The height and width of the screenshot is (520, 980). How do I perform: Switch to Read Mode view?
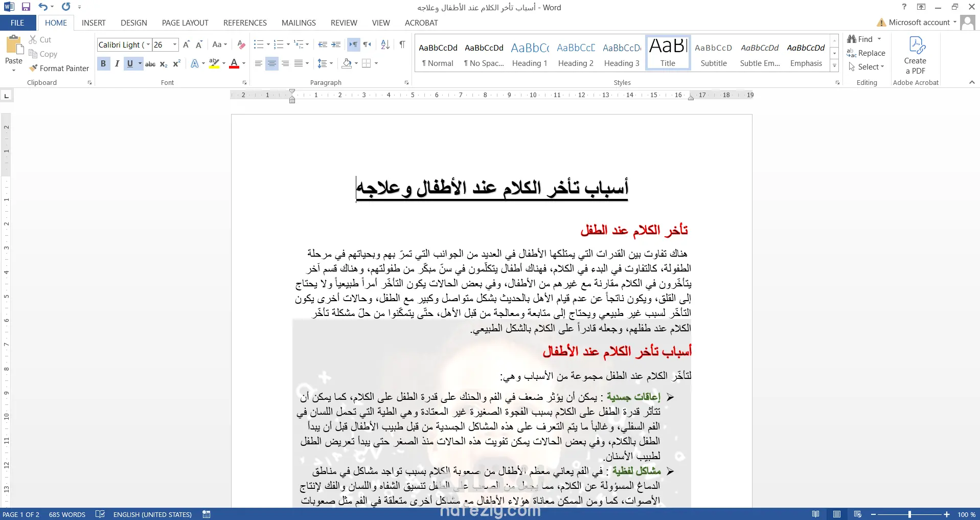(x=816, y=514)
